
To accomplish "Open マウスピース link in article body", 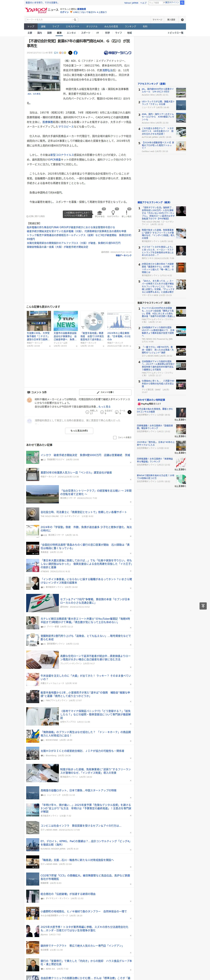I will click(x=66, y=127).
